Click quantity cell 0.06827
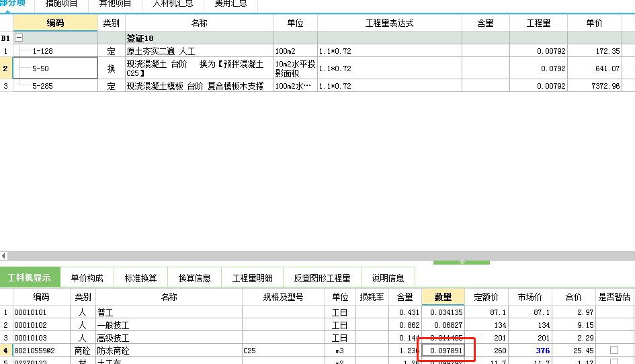The height and width of the screenshot is (364, 635). click(x=443, y=325)
